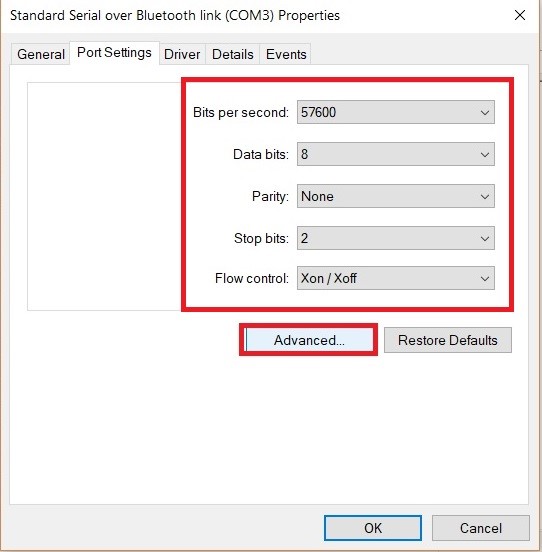The height and width of the screenshot is (552, 542).
Task: Expand the Flow control dropdown arrow
Action: tap(485, 278)
